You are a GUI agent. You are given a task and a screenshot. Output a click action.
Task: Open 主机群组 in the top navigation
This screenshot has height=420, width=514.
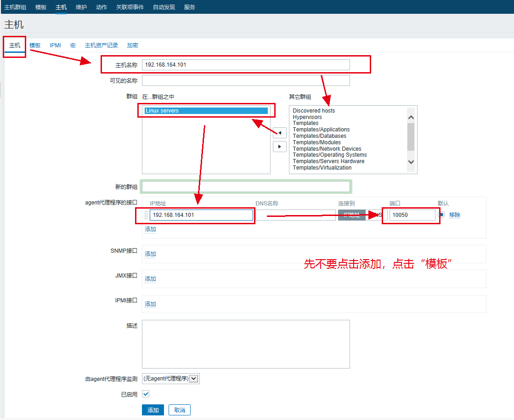click(15, 7)
